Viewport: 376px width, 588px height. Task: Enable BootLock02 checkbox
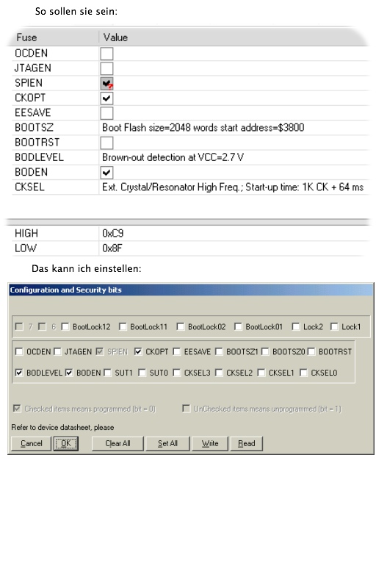point(181,326)
